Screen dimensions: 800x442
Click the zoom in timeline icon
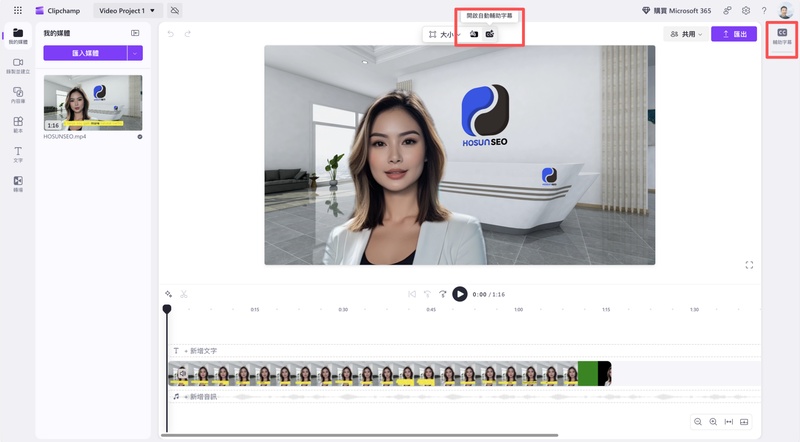713,421
